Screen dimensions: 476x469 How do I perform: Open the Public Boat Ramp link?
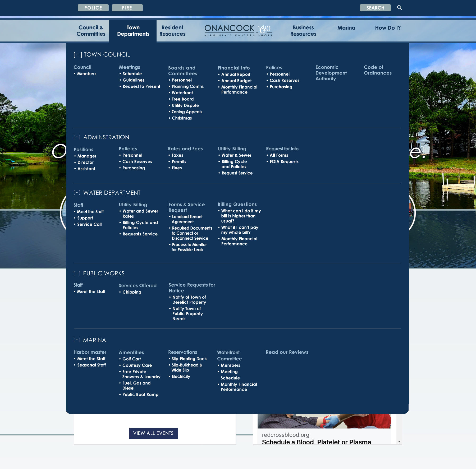click(x=140, y=394)
